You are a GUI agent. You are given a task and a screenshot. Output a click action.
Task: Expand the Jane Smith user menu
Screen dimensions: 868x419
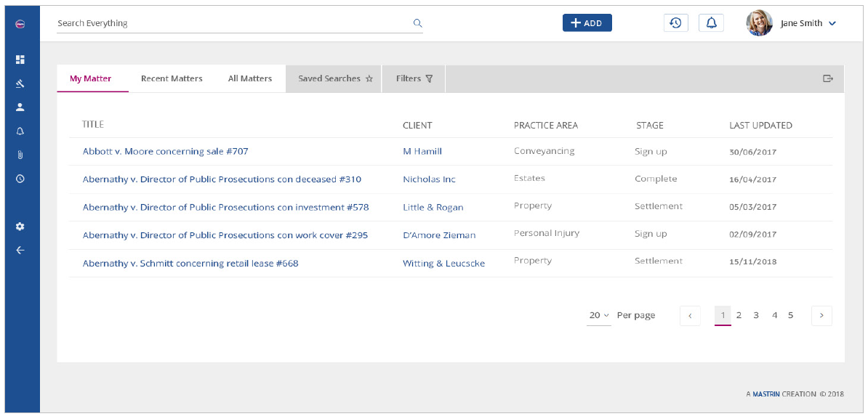tap(832, 23)
